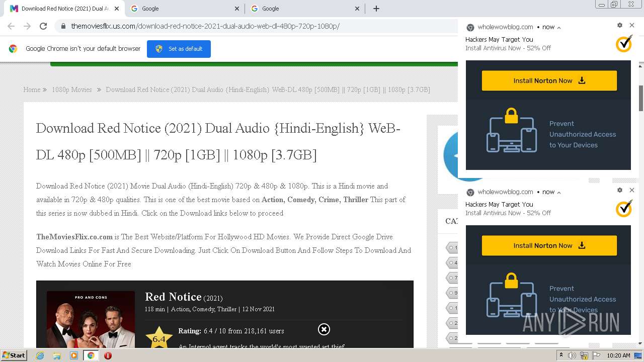The width and height of the screenshot is (644, 362).
Task: Click 'Install Antivirus Now - 52% Off' in top notification
Action: click(508, 48)
